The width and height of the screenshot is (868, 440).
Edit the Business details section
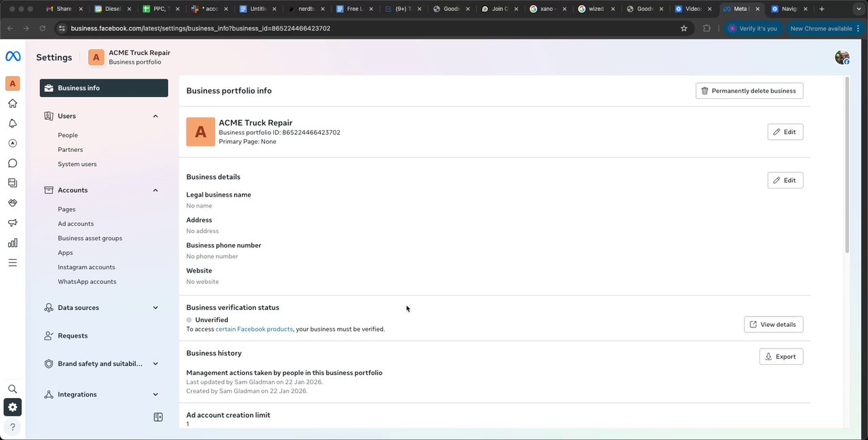pos(785,180)
